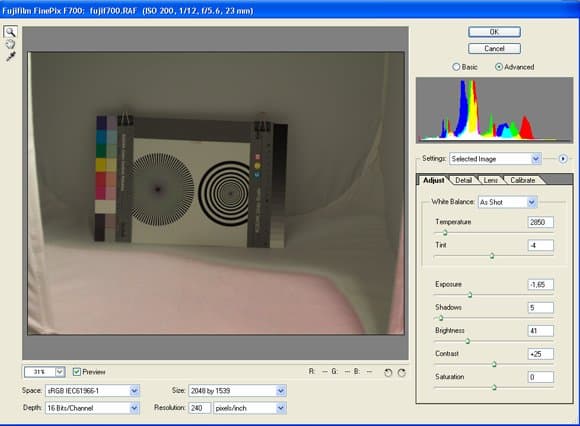The height and width of the screenshot is (426, 580).
Task: Click the Exposure value field
Action: pos(540,284)
